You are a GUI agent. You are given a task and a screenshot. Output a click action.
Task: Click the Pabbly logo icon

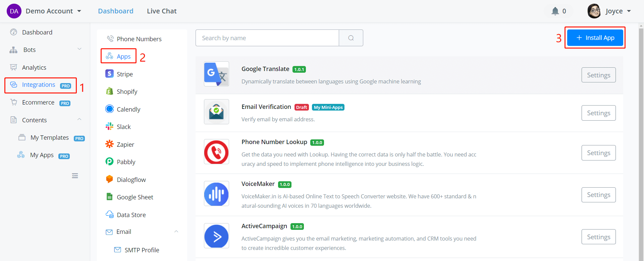pyautogui.click(x=109, y=161)
